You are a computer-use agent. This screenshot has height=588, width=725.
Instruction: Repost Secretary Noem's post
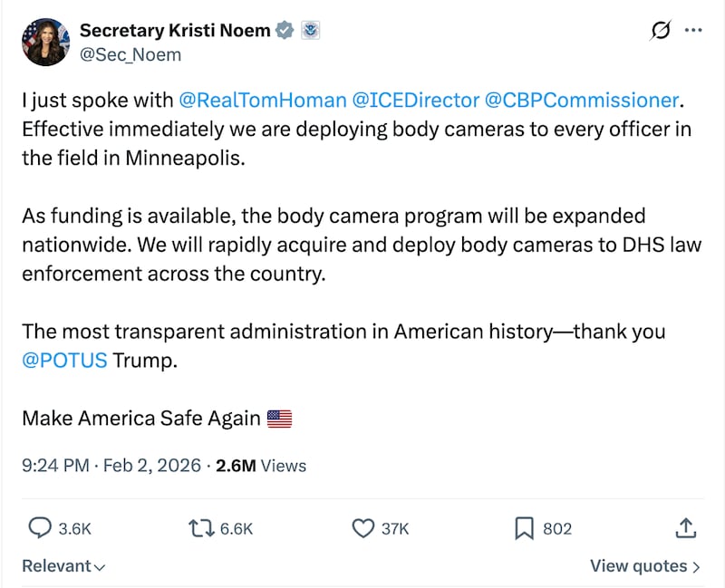tap(199, 528)
